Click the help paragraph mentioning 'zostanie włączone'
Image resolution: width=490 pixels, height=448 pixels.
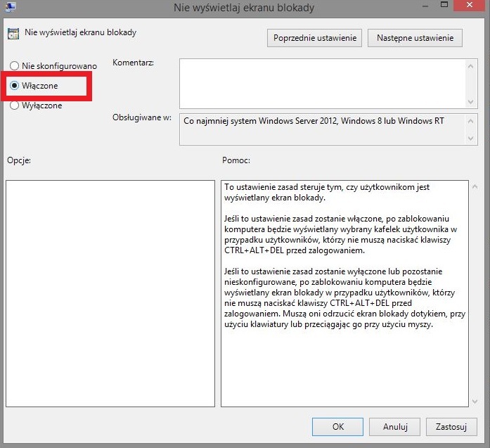341,234
